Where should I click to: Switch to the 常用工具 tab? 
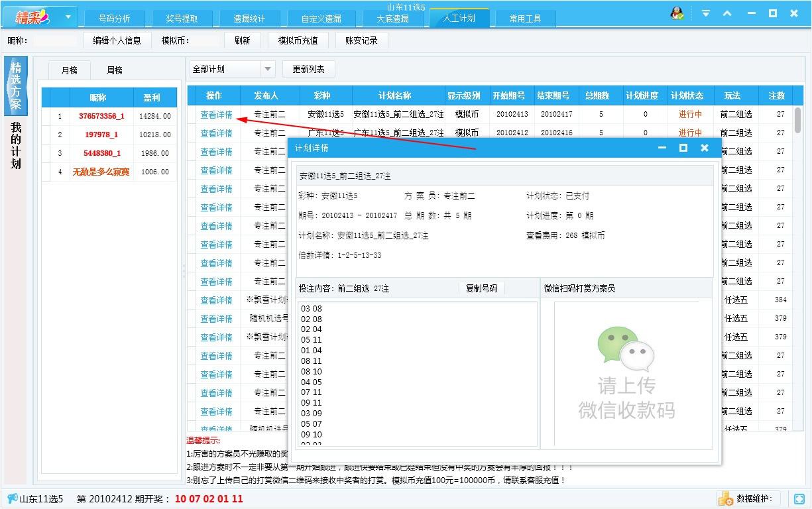click(526, 19)
